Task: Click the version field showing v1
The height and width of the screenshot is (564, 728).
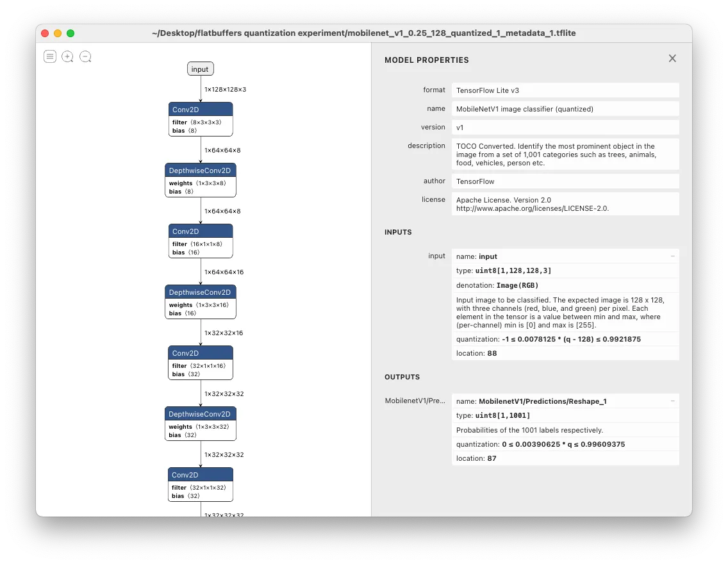Action: 566,127
